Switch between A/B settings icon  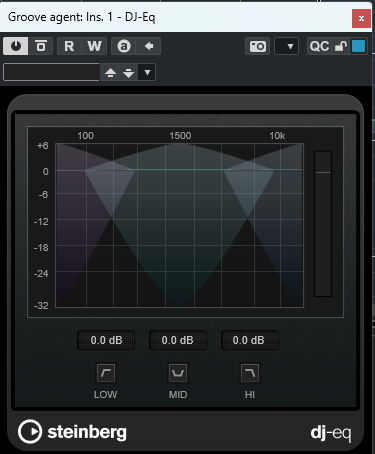[124, 46]
